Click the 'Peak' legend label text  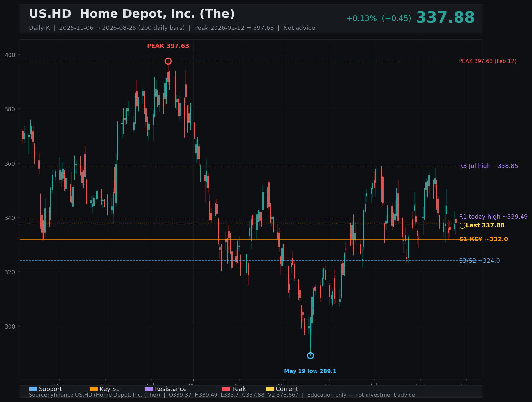239,389
